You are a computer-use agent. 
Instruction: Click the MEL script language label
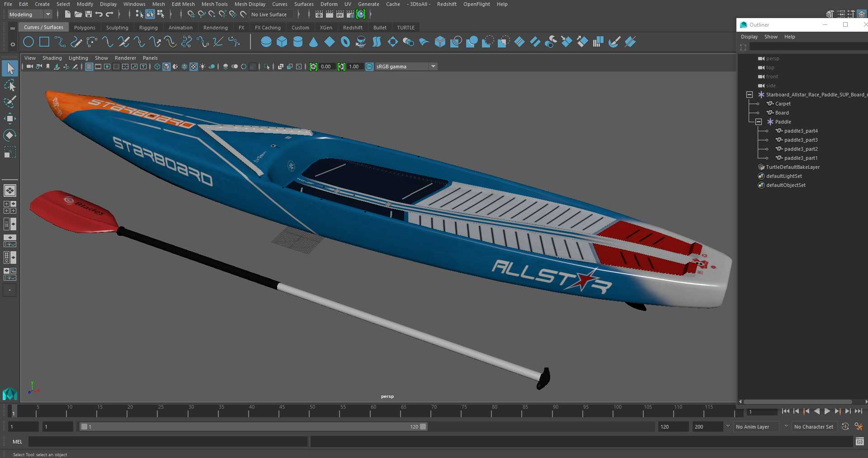click(17, 442)
